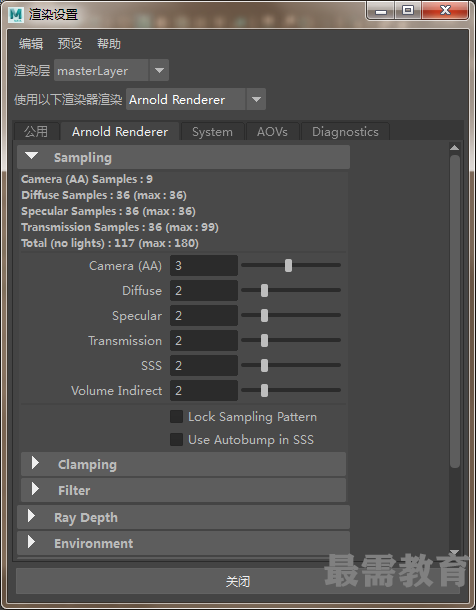The height and width of the screenshot is (610, 476).
Task: Click the Volume Indirect slider handle
Action: click(x=264, y=390)
